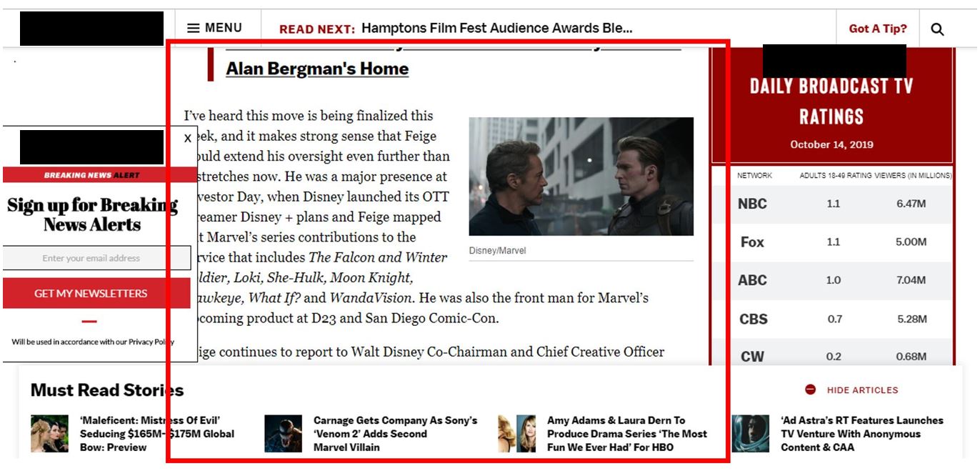Open the Got A Tip? link

click(877, 29)
